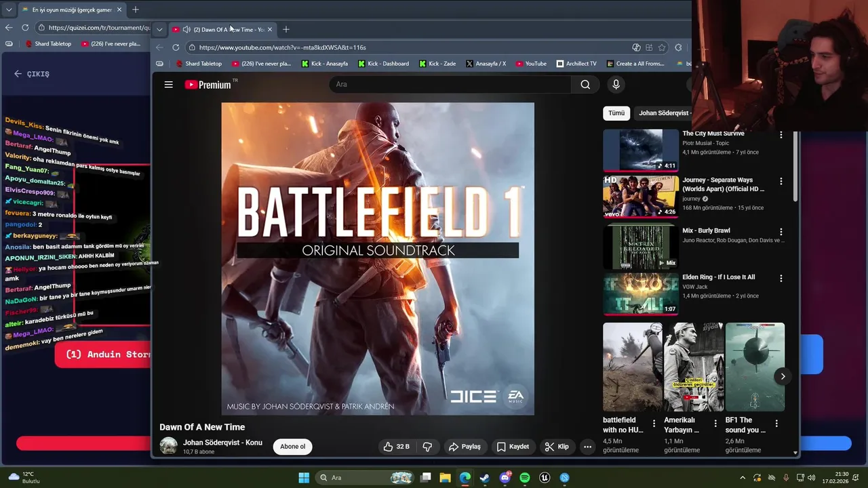This screenshot has width=868, height=488.
Task: Open options for Journey - Separate Ways
Action: (781, 182)
